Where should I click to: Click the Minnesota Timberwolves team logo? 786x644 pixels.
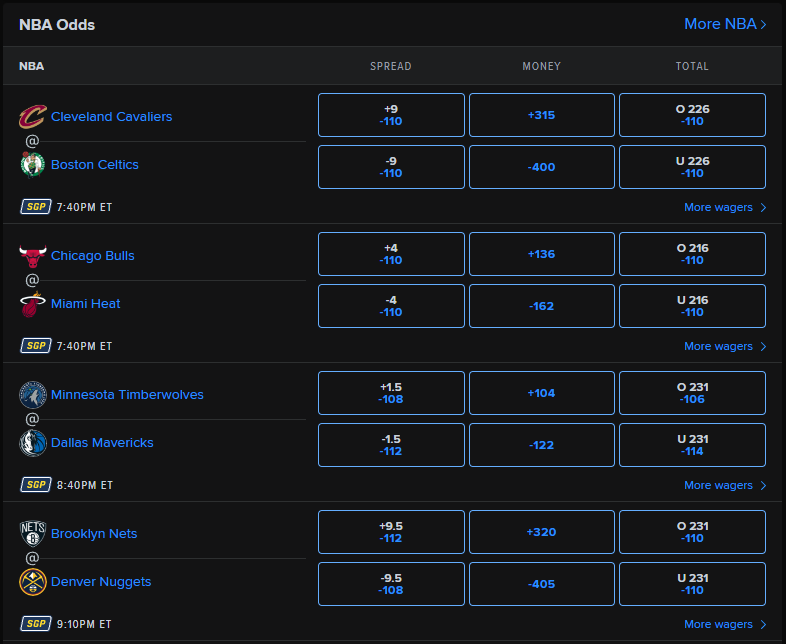pyautogui.click(x=33, y=395)
